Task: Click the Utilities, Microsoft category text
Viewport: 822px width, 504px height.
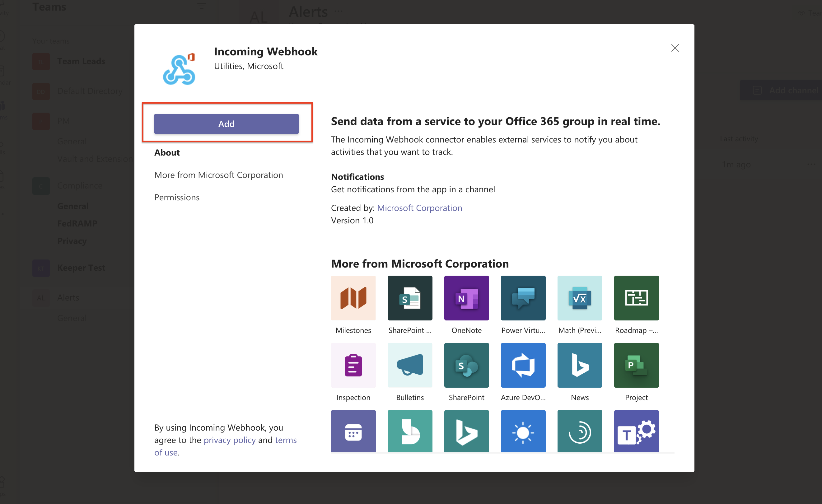Action: [x=249, y=66]
